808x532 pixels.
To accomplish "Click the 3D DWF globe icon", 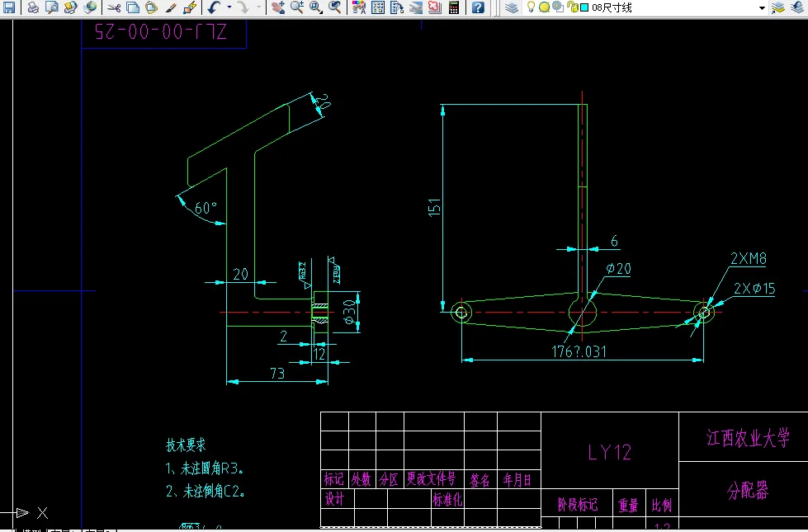I will point(90,7).
